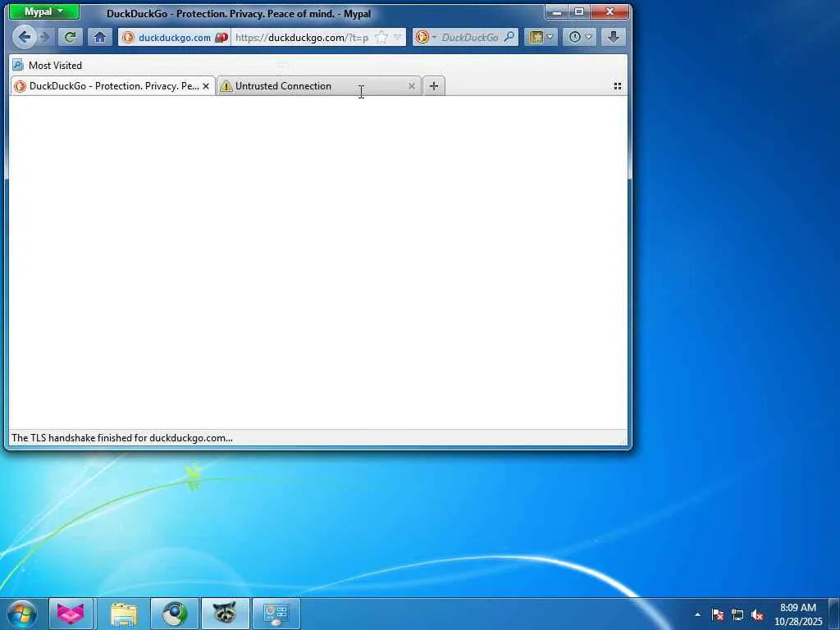Screen dimensions: 840x630
Task: Open the green Mypal application menu
Action: [x=44, y=11]
